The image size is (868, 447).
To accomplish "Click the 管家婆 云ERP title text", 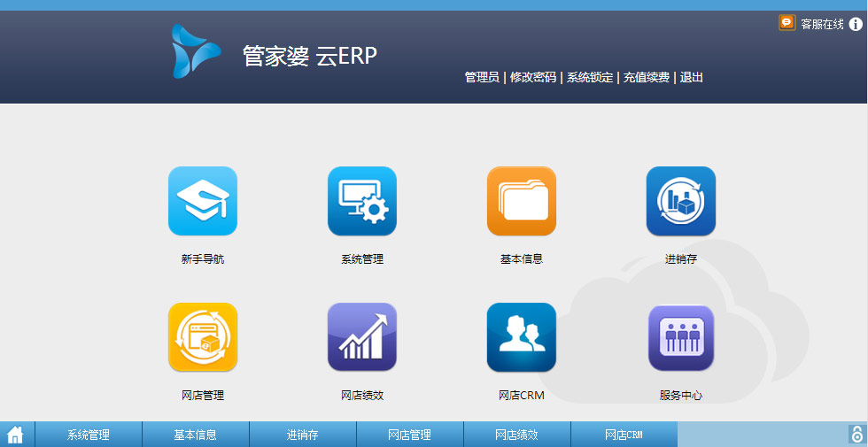I will pyautogui.click(x=310, y=56).
